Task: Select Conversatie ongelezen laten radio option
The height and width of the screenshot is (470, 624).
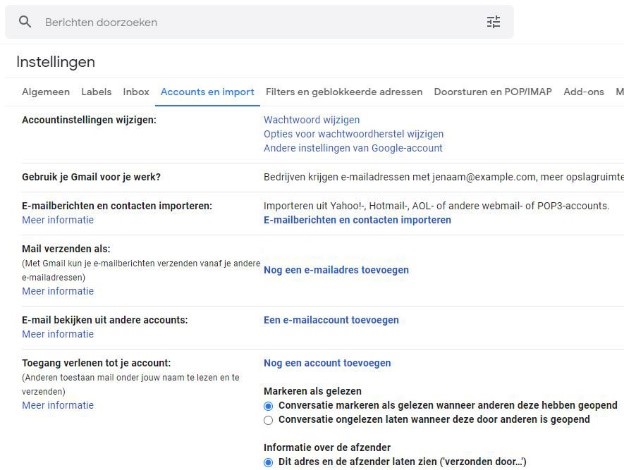Action: (x=268, y=420)
